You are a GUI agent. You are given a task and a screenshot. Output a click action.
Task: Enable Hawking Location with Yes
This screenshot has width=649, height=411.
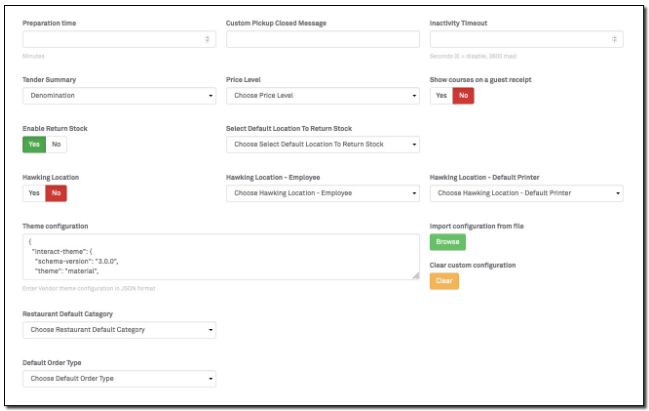[34, 193]
